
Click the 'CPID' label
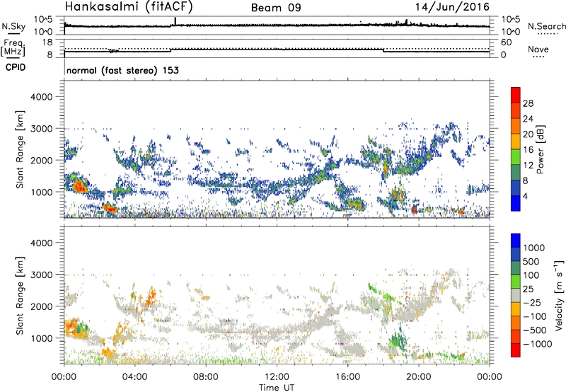[x=16, y=67]
